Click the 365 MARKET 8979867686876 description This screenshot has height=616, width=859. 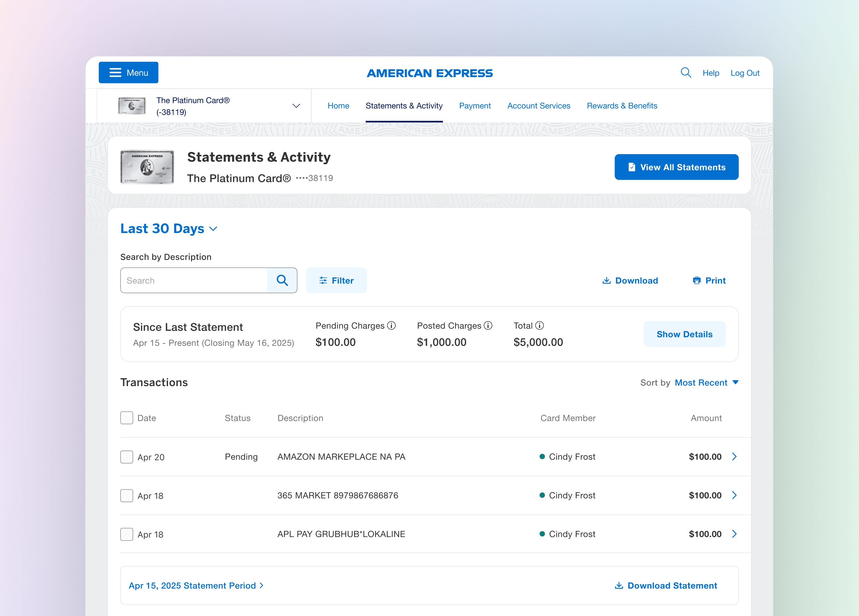[338, 496]
